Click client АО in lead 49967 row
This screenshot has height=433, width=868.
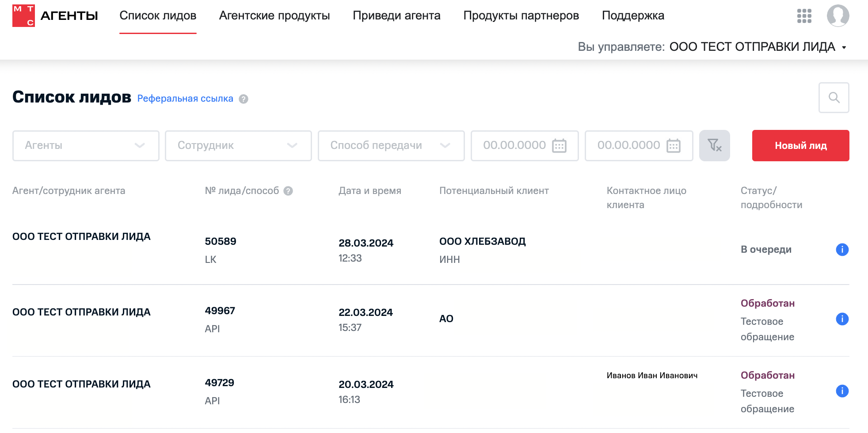click(x=446, y=319)
